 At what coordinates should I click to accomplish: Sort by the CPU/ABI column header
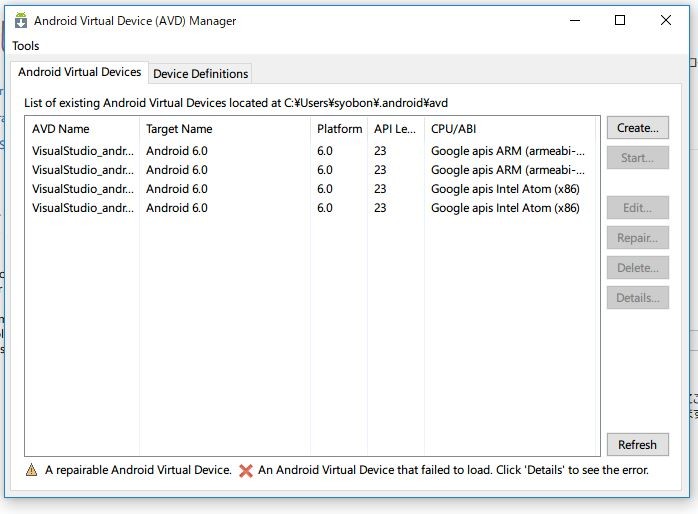pos(510,129)
